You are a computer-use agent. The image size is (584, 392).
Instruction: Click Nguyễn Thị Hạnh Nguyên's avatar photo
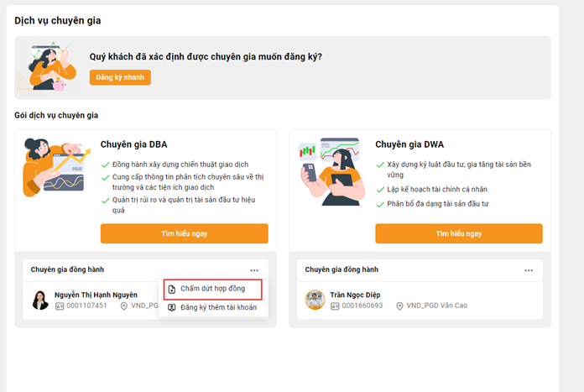(40, 301)
